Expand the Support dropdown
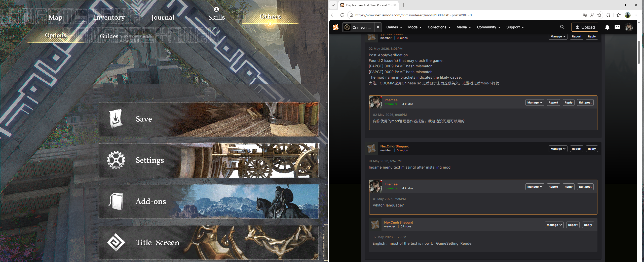Image resolution: width=644 pixels, height=262 pixels. tap(515, 27)
